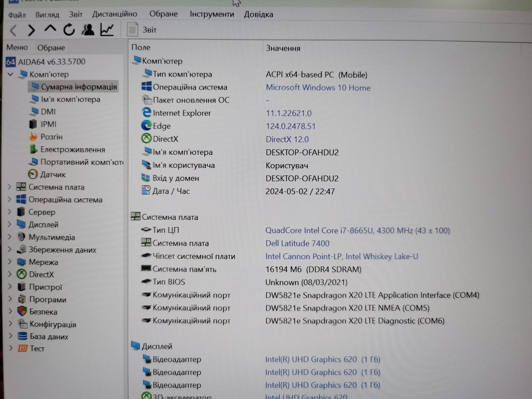Select the IPMI tree item
This screenshot has height=399, width=532.
pos(43,124)
